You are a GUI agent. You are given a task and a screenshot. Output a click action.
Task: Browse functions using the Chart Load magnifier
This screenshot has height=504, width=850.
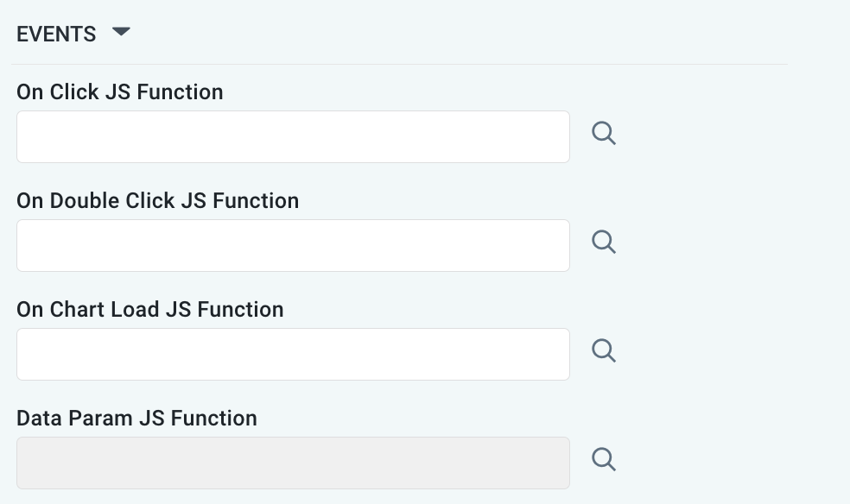click(x=604, y=351)
